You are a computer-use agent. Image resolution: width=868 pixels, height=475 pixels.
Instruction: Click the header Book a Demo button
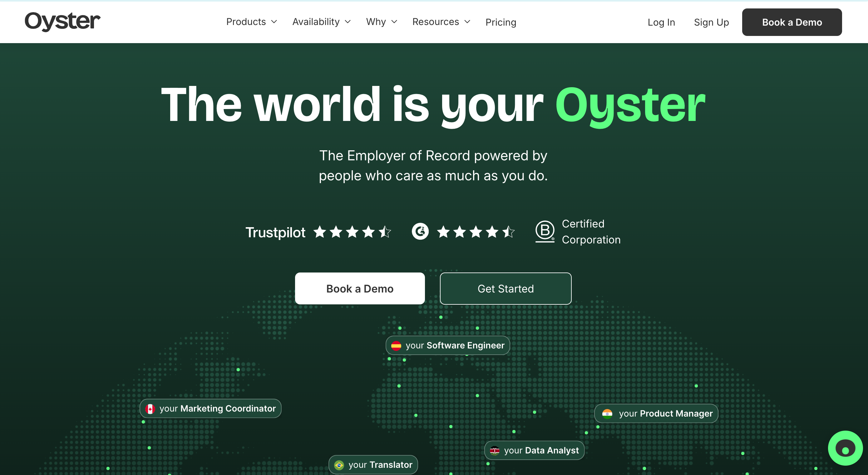pyautogui.click(x=792, y=22)
